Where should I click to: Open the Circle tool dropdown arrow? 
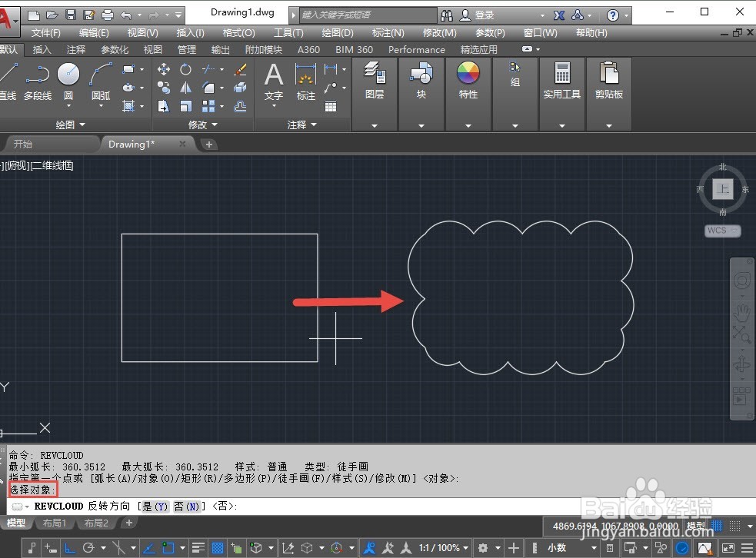point(68,105)
